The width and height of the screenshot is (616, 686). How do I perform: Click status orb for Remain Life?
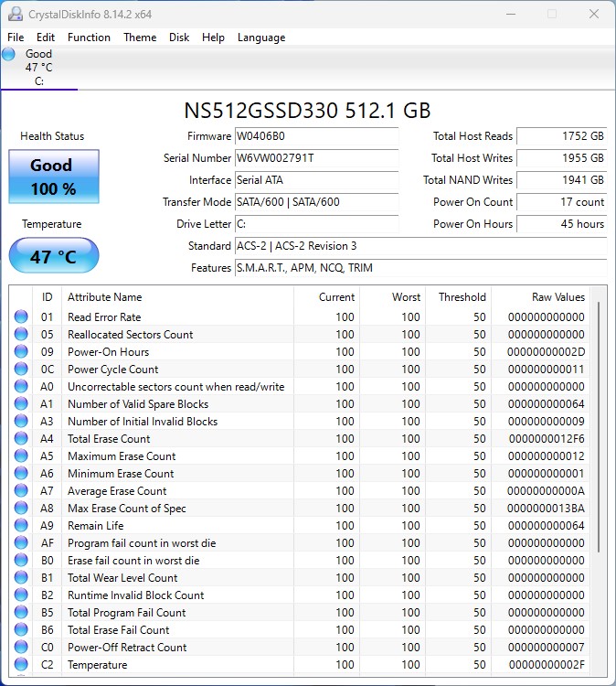coord(21,525)
